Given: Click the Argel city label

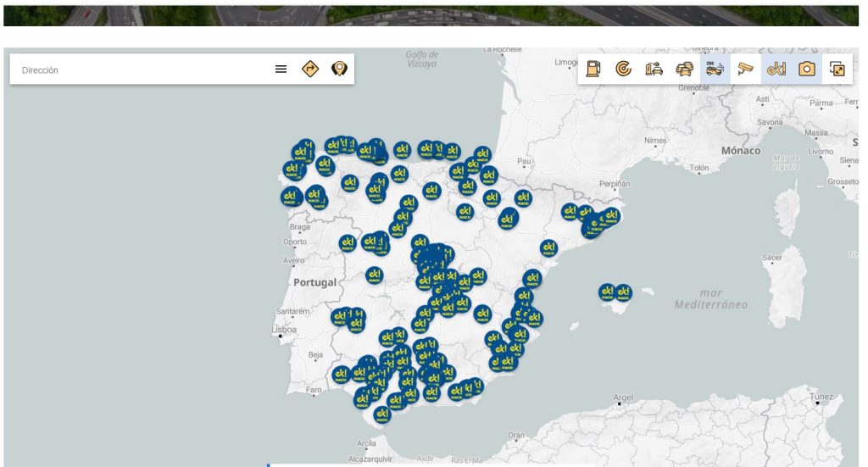Looking at the screenshot, I should (x=623, y=398).
